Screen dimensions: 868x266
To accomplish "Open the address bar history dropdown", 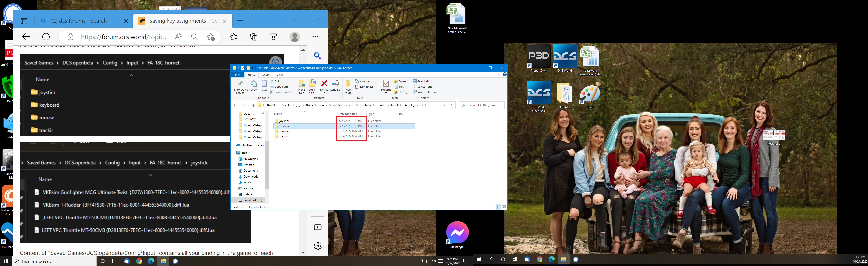I will click(444, 105).
